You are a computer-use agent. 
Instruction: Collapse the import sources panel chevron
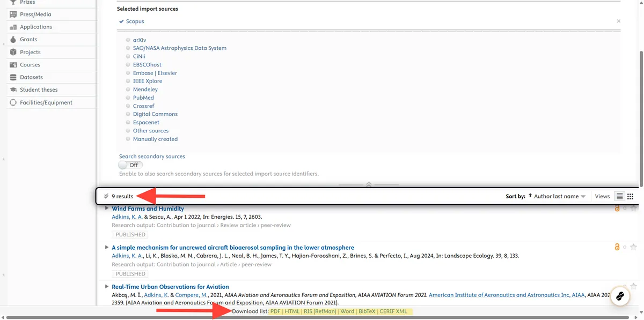pos(369,184)
